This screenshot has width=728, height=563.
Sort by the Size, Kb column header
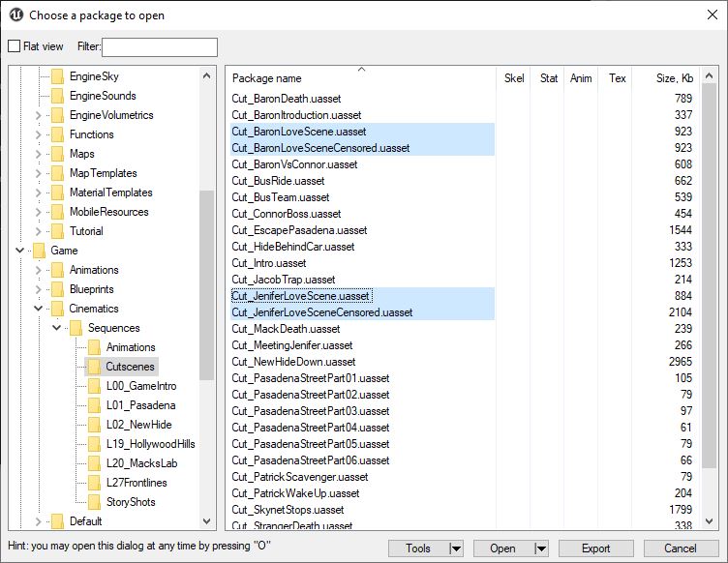click(x=674, y=78)
